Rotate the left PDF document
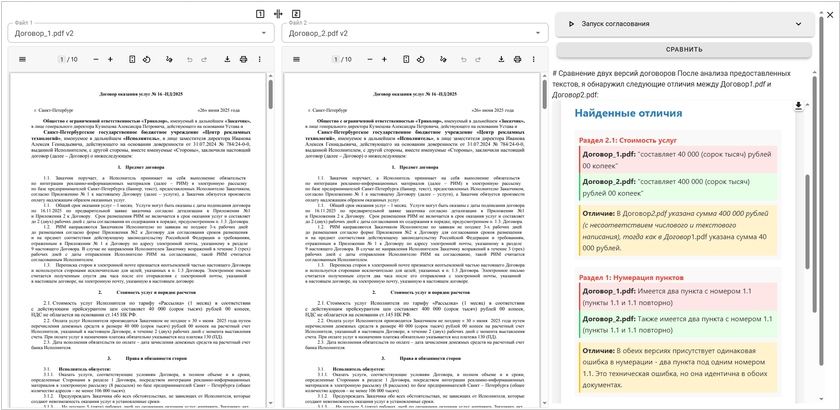The image size is (840, 410). [x=147, y=60]
